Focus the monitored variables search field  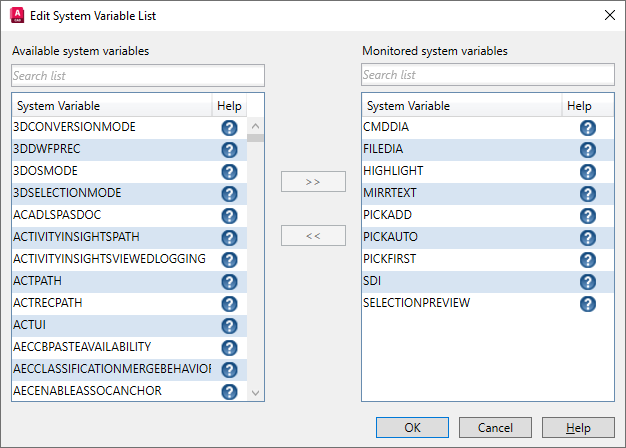click(488, 75)
